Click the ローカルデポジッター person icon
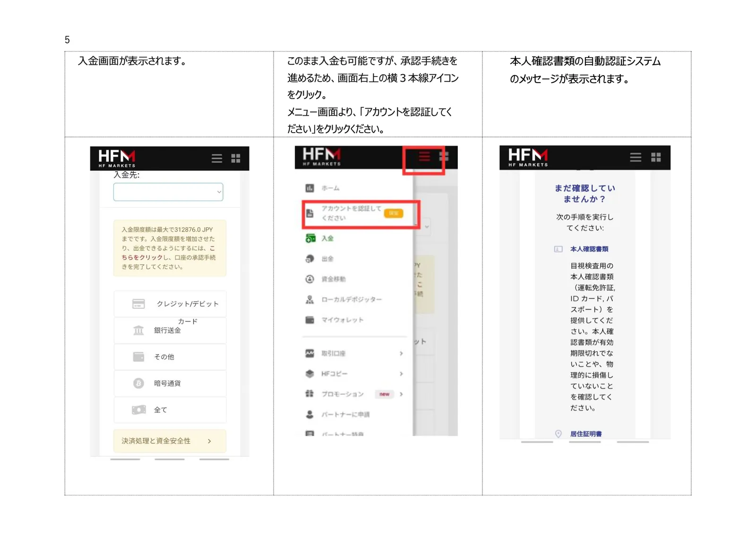The width and height of the screenshot is (756, 534). [309, 299]
